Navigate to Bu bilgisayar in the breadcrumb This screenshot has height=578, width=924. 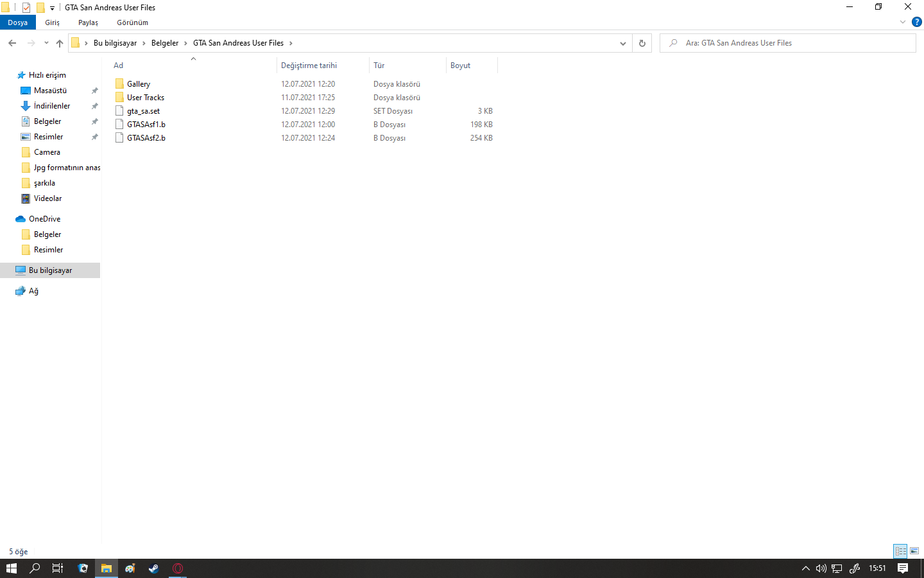pyautogui.click(x=116, y=43)
